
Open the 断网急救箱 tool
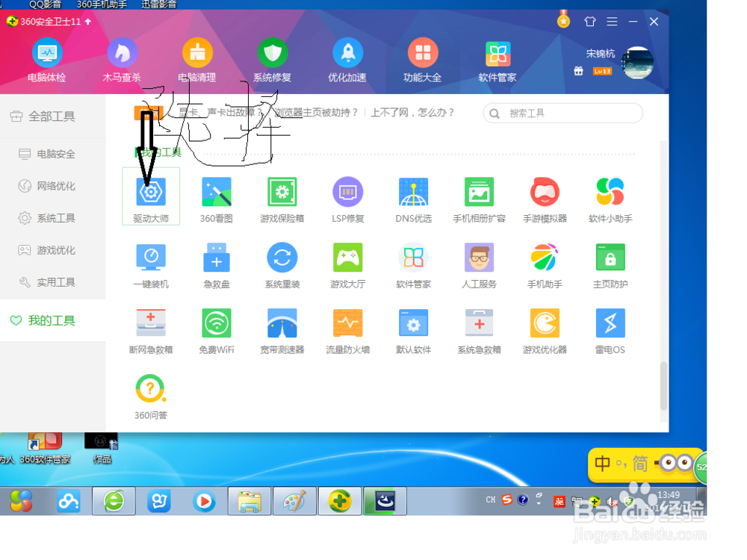[151, 331]
